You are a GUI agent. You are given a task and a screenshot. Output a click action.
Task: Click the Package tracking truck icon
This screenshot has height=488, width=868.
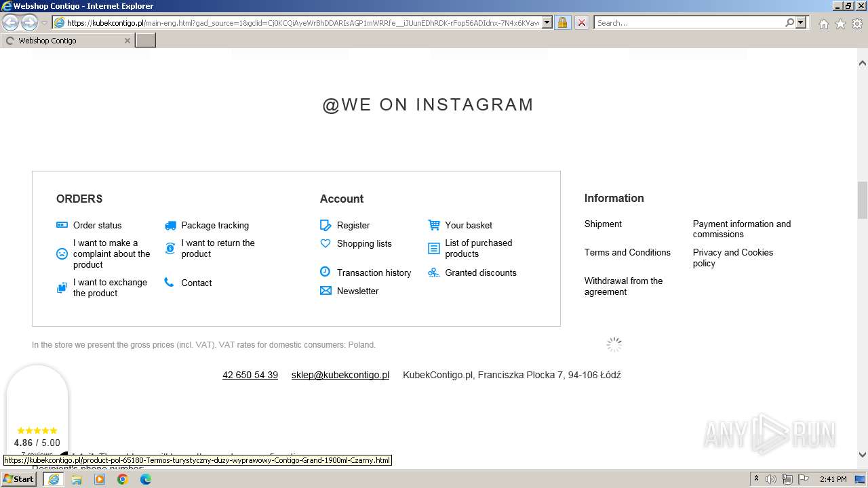coord(170,225)
